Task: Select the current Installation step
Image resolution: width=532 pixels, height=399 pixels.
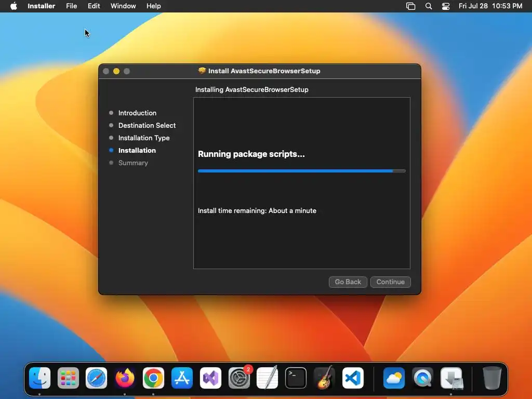Action: point(137,150)
